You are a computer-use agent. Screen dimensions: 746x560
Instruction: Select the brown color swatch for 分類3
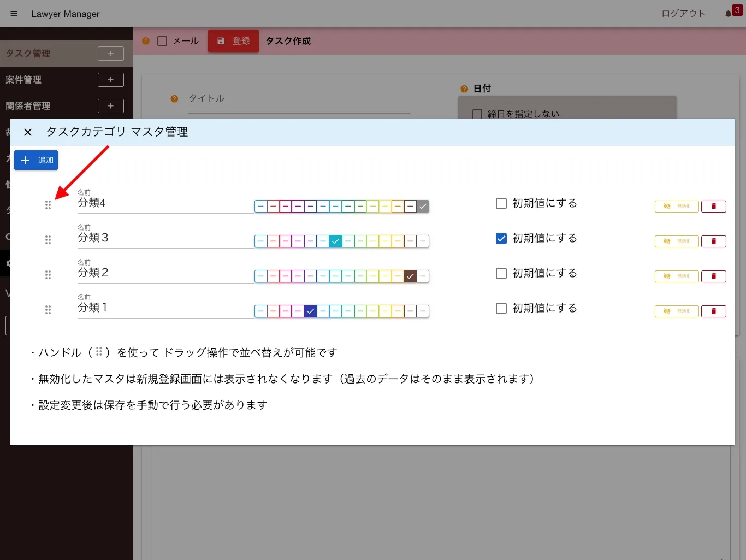point(410,241)
